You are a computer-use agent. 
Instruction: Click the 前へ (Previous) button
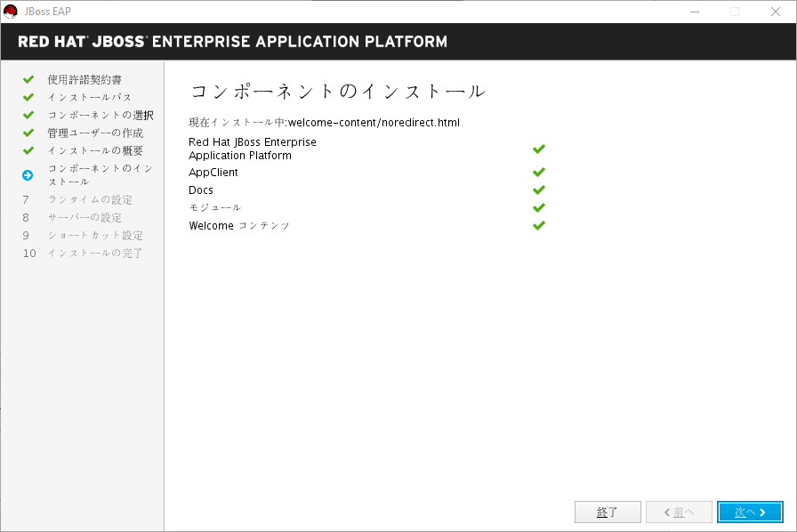pos(678,512)
